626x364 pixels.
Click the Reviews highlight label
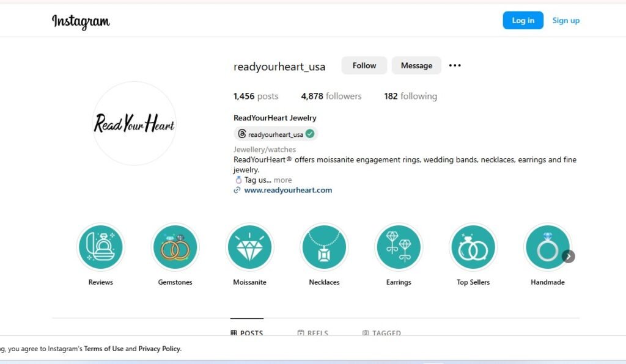click(x=101, y=282)
